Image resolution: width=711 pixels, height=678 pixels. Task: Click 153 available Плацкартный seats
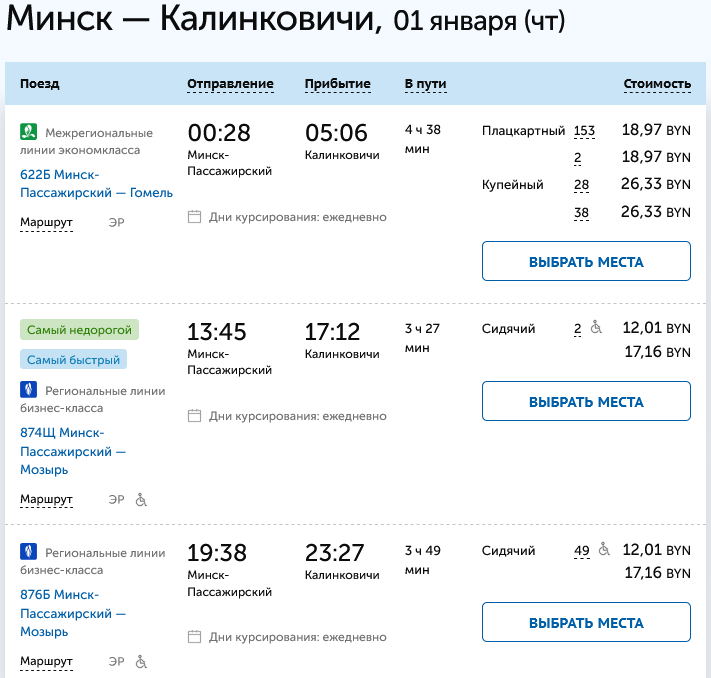click(x=584, y=131)
